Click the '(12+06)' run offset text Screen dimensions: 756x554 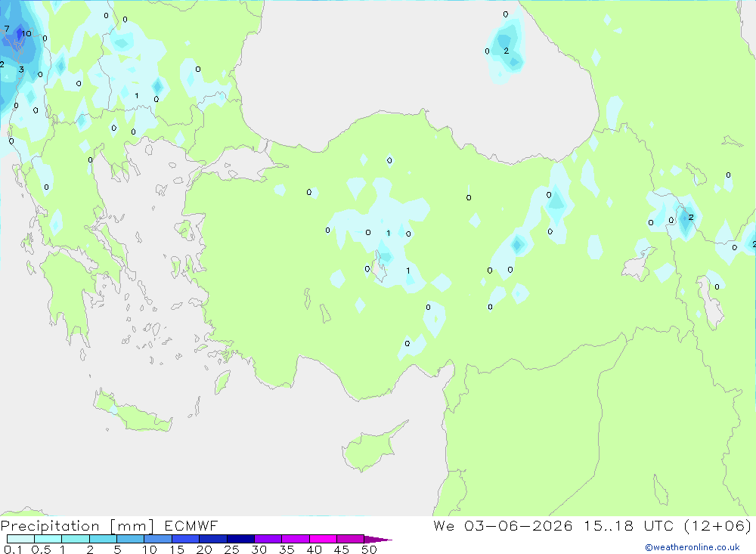[x=718, y=525]
